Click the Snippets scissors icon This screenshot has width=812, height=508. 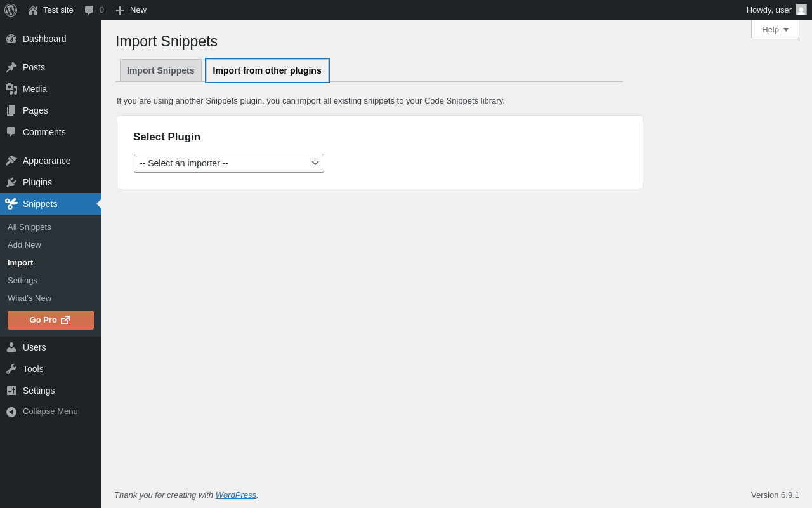[x=11, y=204]
